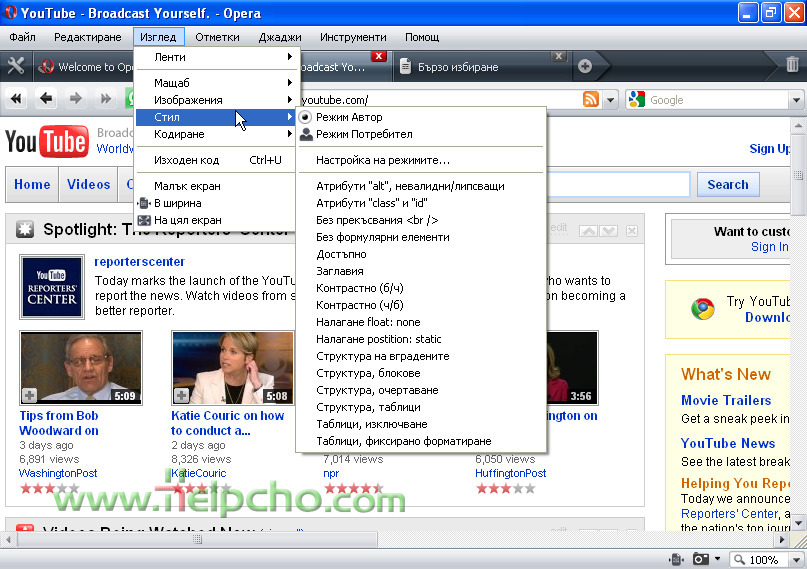807x569 pixels.
Task: Toggle the Достъпно style
Action: point(420,254)
